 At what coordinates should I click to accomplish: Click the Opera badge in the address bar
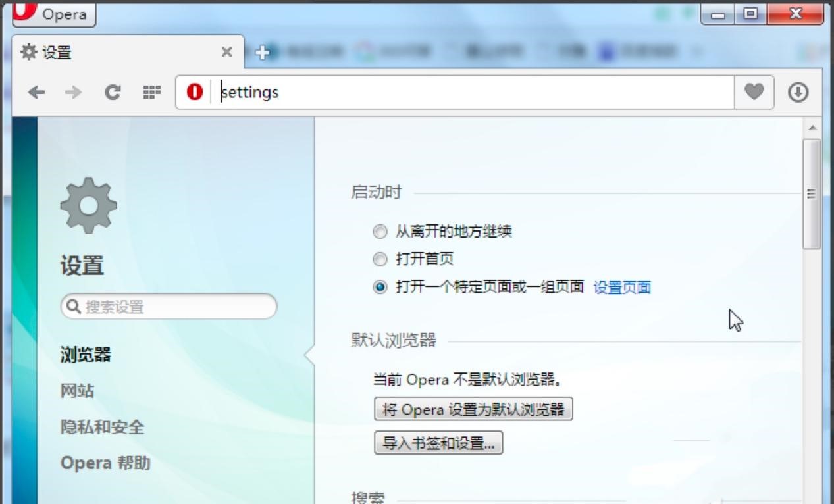point(195,92)
